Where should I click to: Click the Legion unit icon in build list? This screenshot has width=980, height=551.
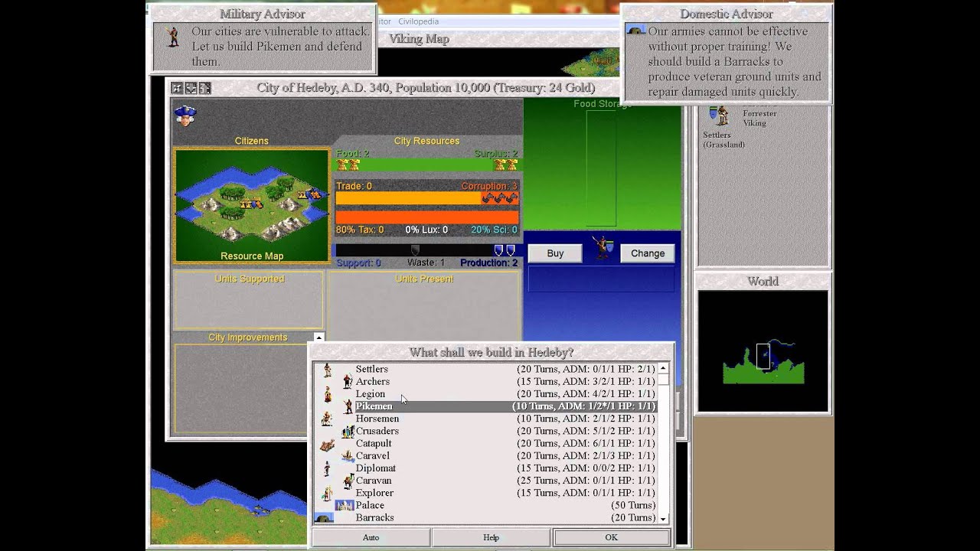(x=327, y=394)
